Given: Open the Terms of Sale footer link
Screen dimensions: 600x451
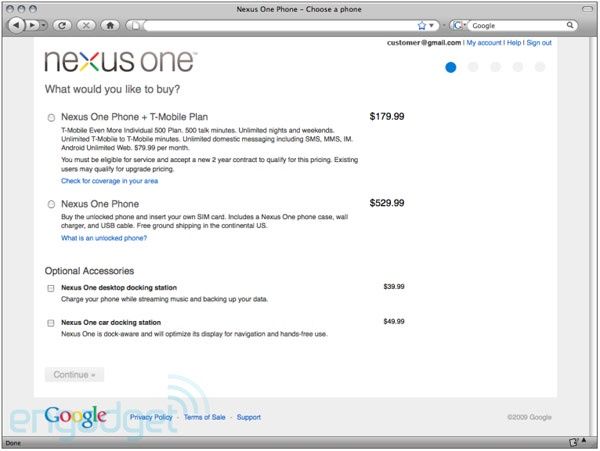Looking at the screenshot, I should point(204,417).
